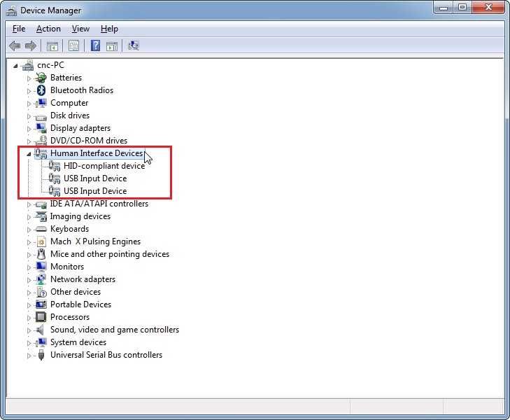
Task: Open the View menu
Action: (80, 29)
